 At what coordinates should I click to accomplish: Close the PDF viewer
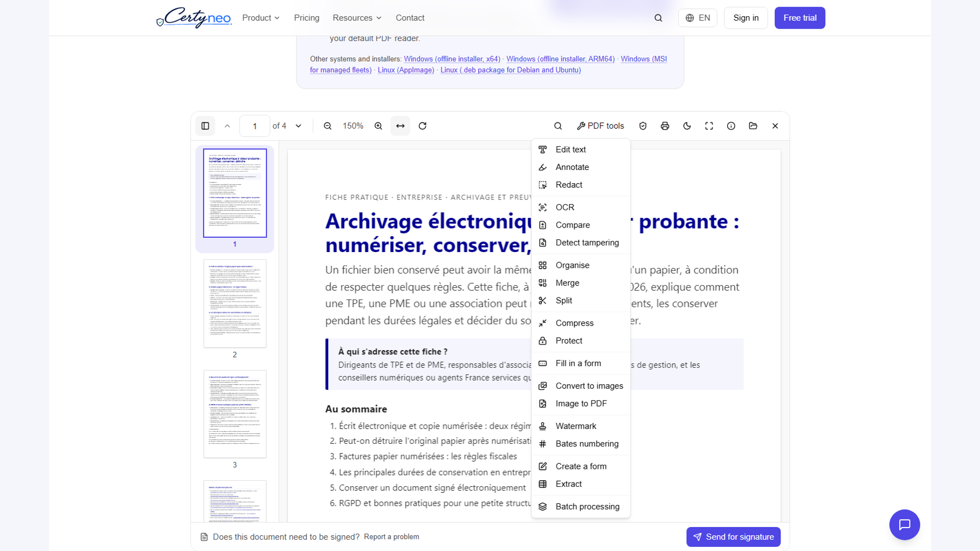[x=775, y=126]
